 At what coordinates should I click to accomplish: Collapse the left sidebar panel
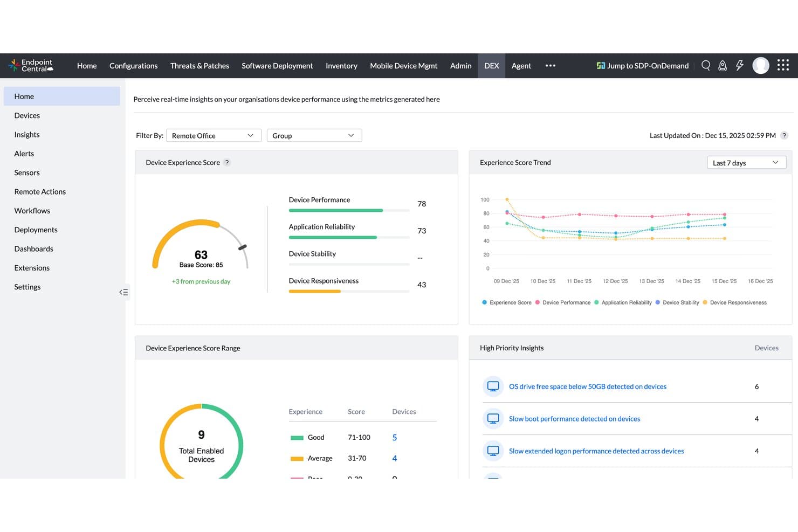click(123, 292)
